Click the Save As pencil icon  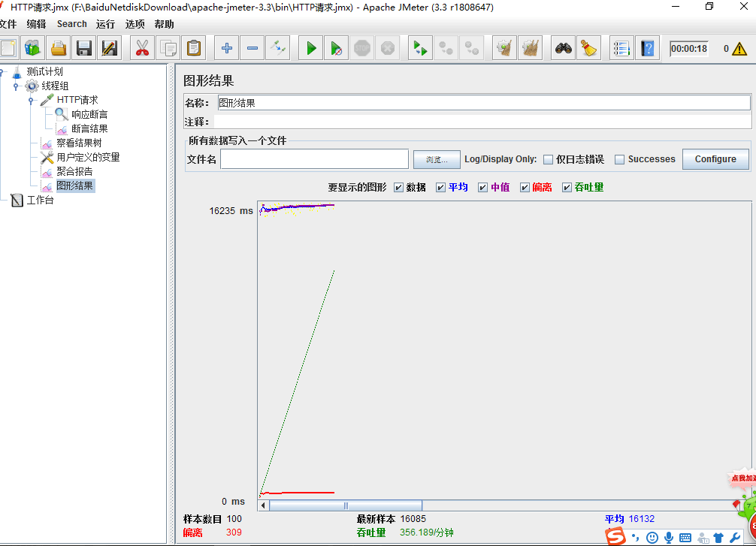click(110, 48)
